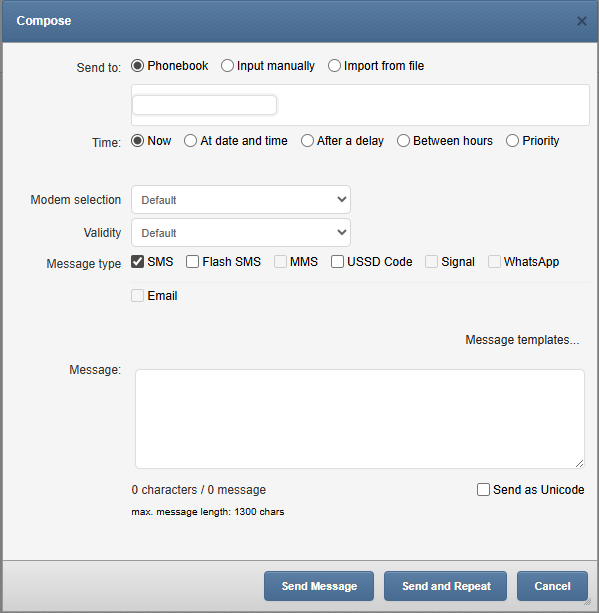Click the Send Message button
599x613 pixels.
click(319, 586)
